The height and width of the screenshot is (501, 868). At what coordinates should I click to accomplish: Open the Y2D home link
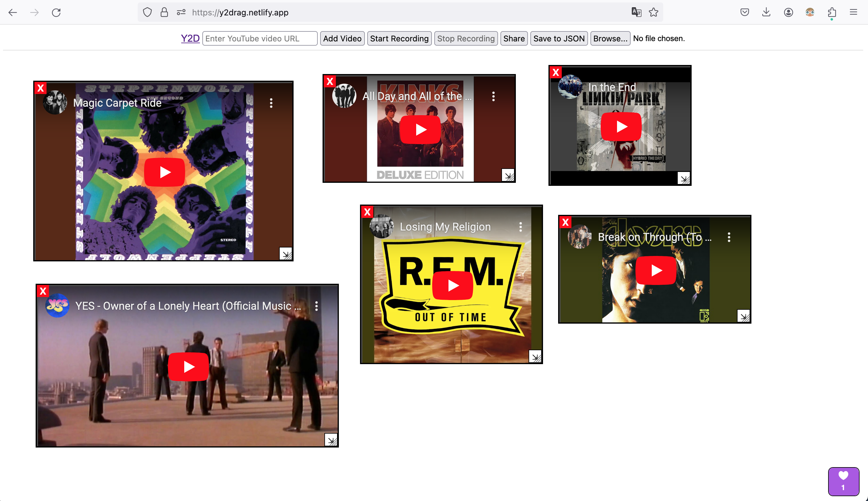click(190, 38)
